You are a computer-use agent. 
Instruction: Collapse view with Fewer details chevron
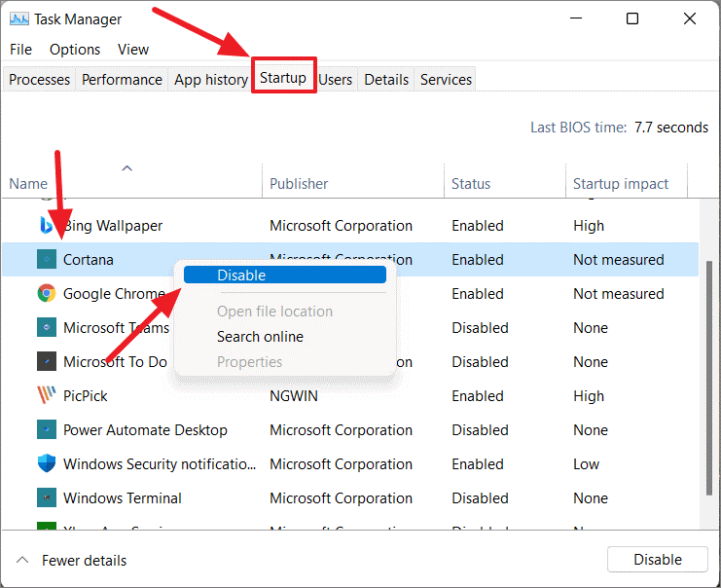pyautogui.click(x=22, y=560)
